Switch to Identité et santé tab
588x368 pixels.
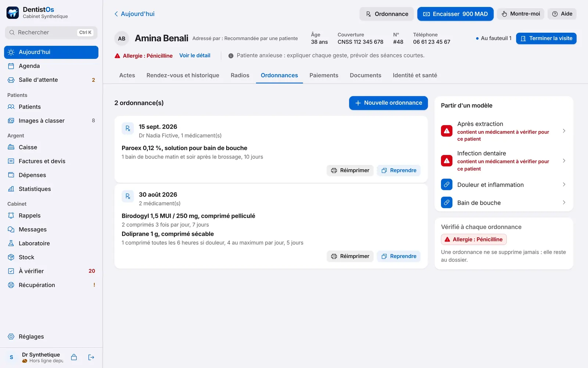pyautogui.click(x=415, y=75)
